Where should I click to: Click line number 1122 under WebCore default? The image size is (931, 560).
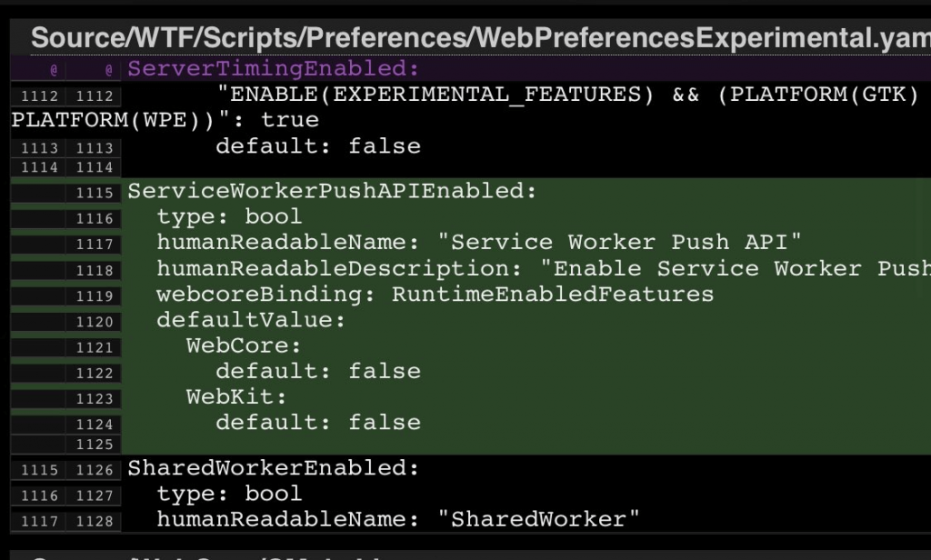[x=94, y=373]
